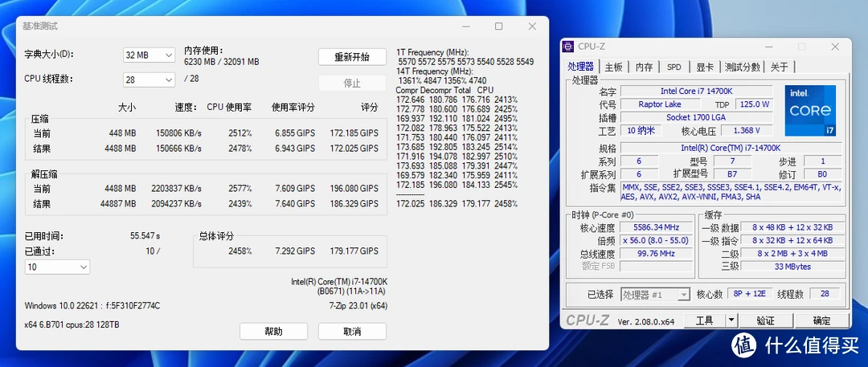Click the 1T Frequency (MHz) label
Screen dimensions: 868x367
[x=433, y=52]
